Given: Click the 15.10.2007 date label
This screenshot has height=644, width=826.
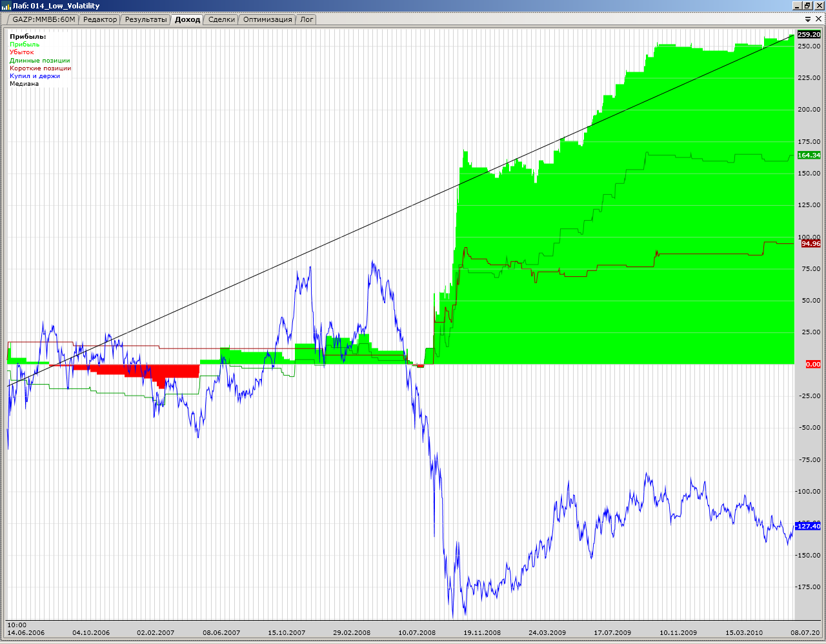Looking at the screenshot, I should point(287,633).
